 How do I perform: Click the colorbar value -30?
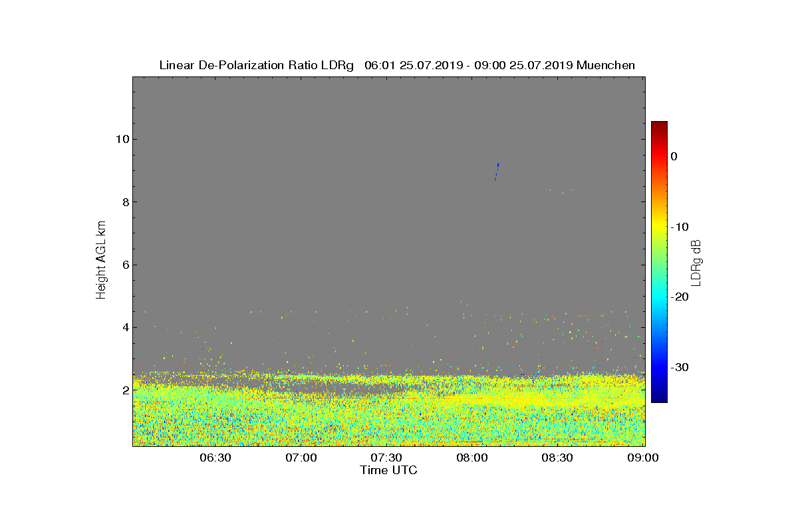point(680,367)
